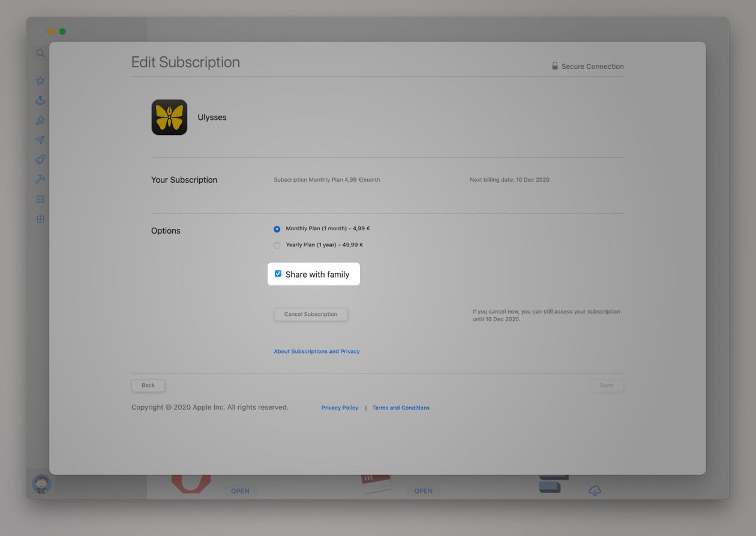Image resolution: width=756 pixels, height=536 pixels.
Task: Open the account avatar in the sidebar
Action: click(41, 484)
